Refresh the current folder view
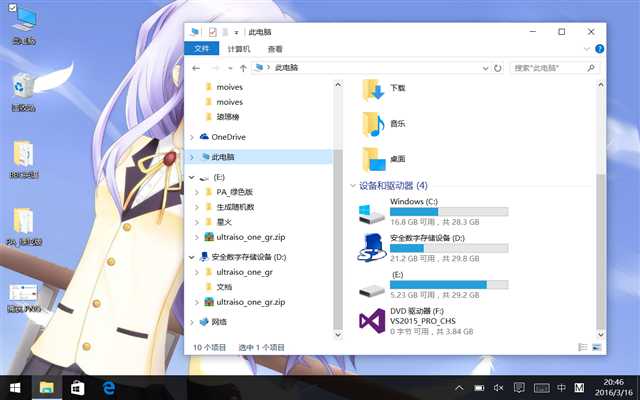640x400 pixels. (x=498, y=68)
